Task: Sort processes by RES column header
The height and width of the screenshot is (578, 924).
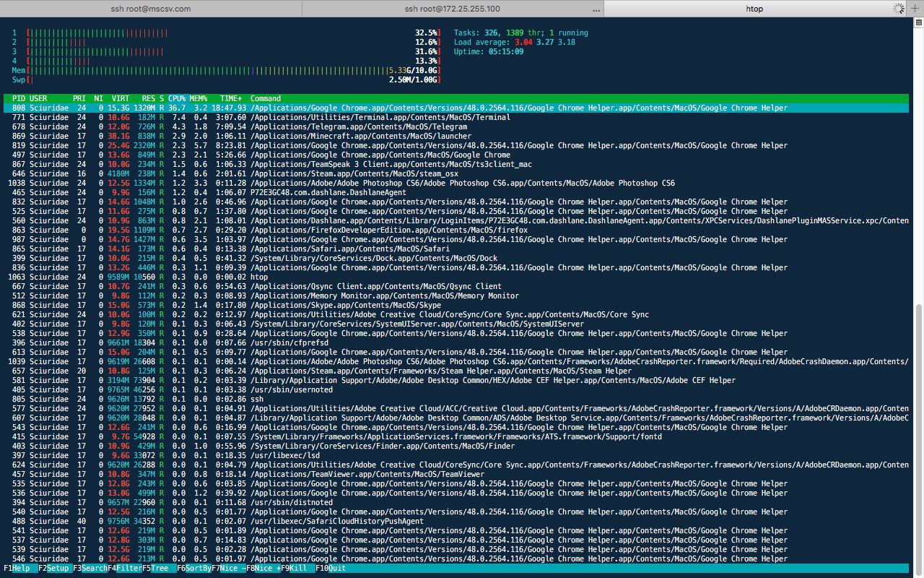Action: pyautogui.click(x=149, y=99)
